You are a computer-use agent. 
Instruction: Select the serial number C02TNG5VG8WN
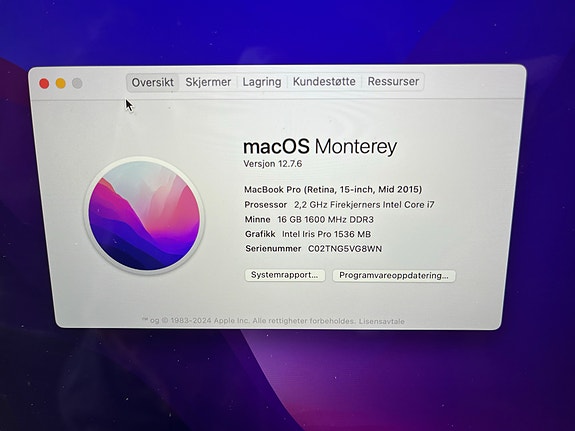(x=345, y=249)
